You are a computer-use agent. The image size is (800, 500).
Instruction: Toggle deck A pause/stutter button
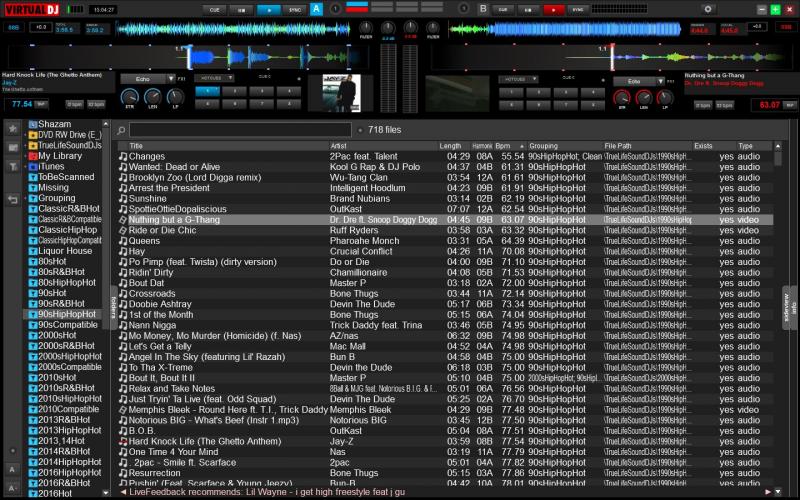[x=242, y=10]
